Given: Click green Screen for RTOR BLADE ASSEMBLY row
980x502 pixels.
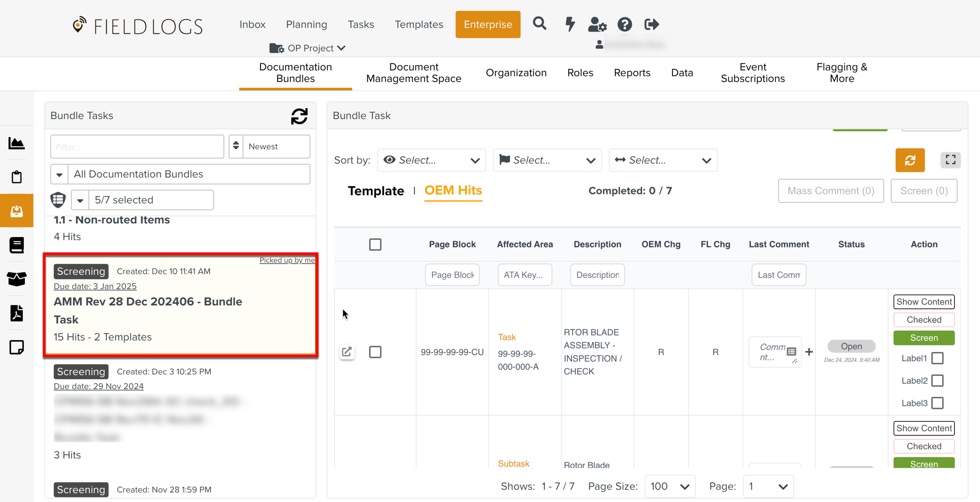Looking at the screenshot, I should (x=924, y=337).
